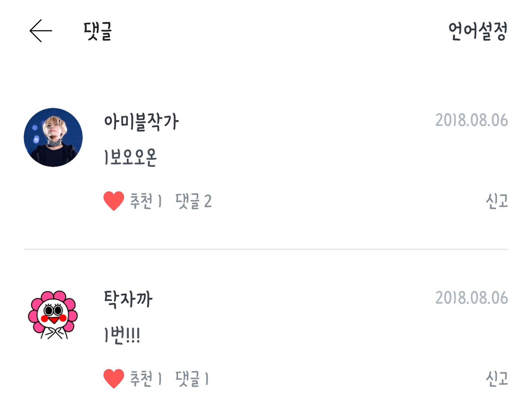Click the date on 아미블작가's comment
The height and width of the screenshot is (399, 532).
[x=471, y=120]
